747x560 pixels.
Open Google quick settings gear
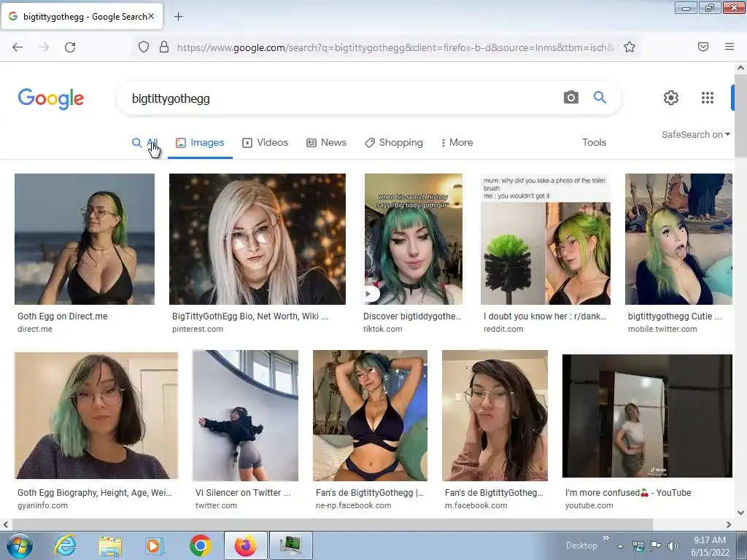pos(671,98)
